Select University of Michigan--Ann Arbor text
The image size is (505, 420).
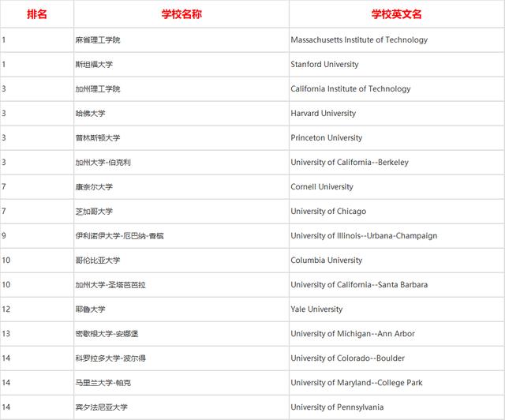pos(353,334)
